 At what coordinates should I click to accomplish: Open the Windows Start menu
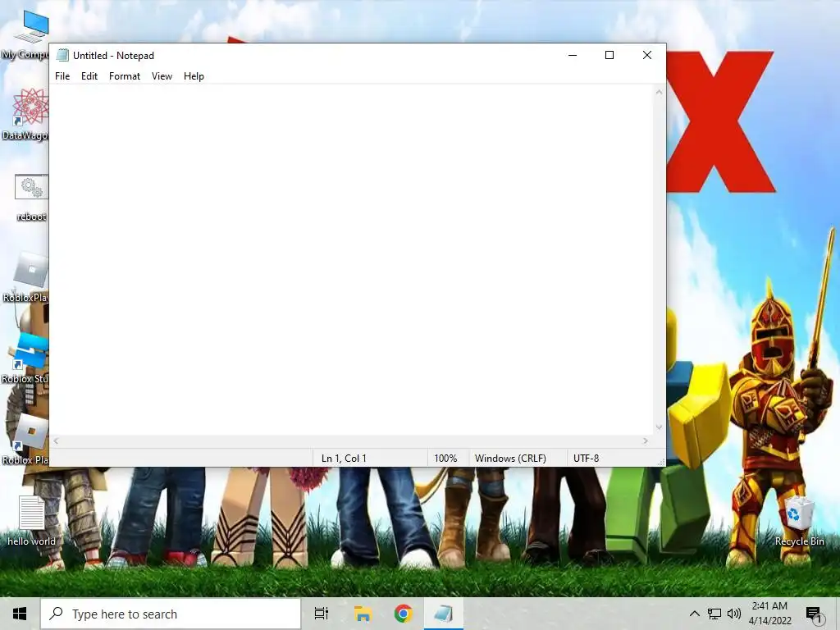[20, 614]
